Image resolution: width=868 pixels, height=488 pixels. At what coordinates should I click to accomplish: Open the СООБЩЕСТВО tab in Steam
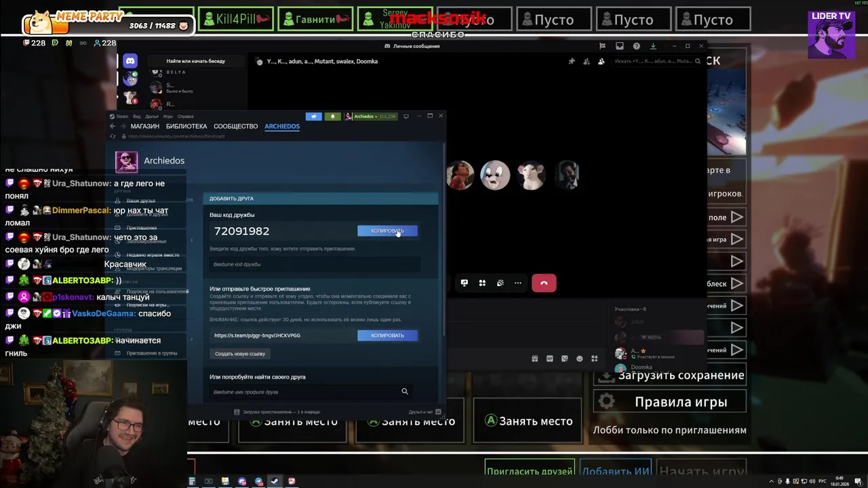pos(236,127)
